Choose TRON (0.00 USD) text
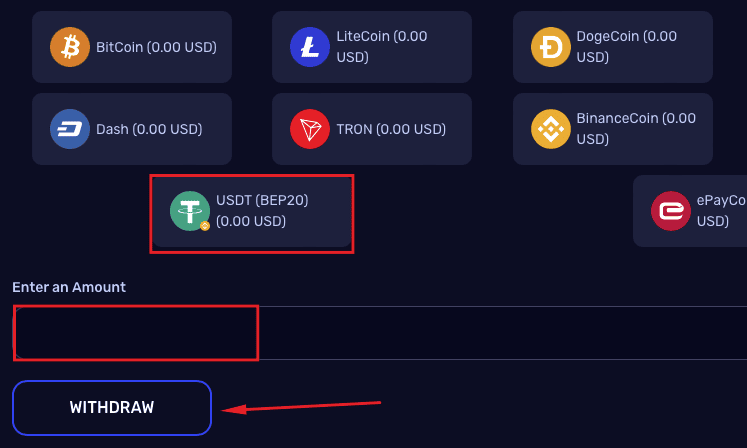Screen dimensions: 747x448 click(x=391, y=129)
